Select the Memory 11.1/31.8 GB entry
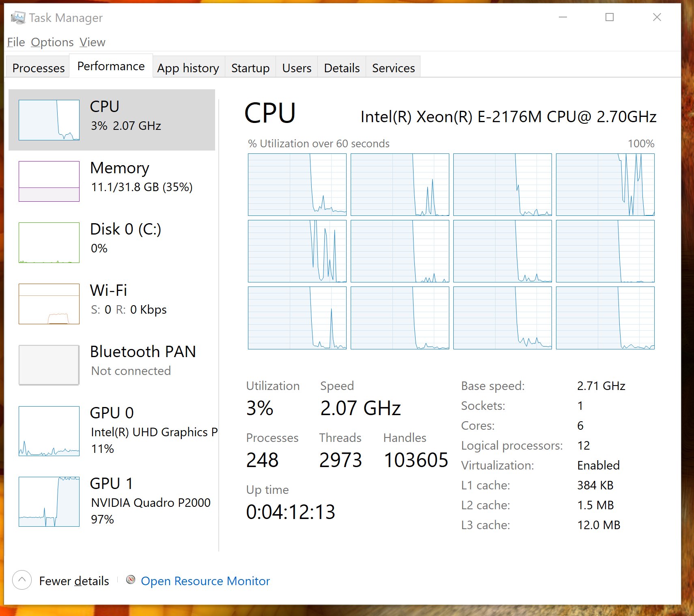This screenshot has height=616, width=694. (112, 181)
